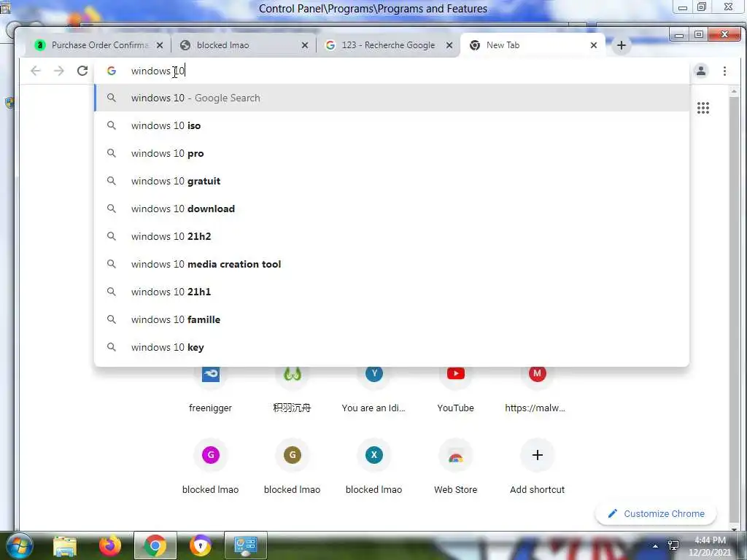Open the Control Panel taskbar icon
747x560 pixels.
[245, 545]
